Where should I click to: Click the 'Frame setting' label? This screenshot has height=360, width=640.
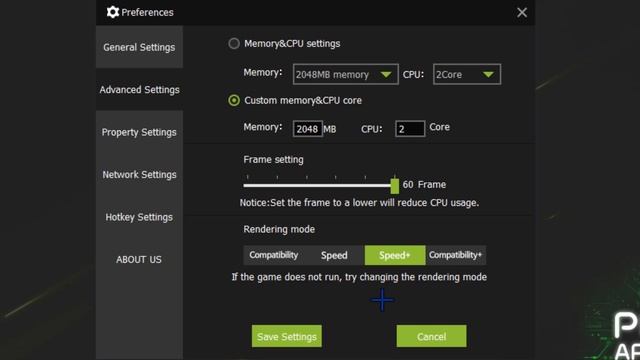pos(273,160)
